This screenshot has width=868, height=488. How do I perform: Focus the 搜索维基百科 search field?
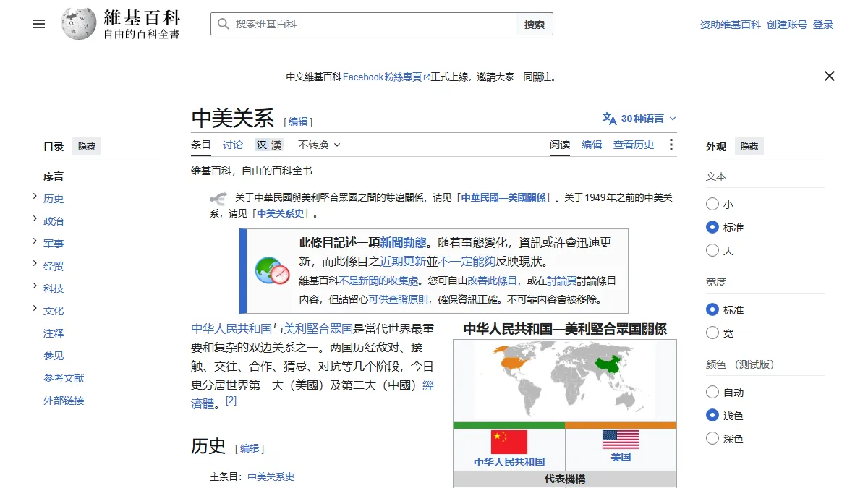[x=363, y=24]
